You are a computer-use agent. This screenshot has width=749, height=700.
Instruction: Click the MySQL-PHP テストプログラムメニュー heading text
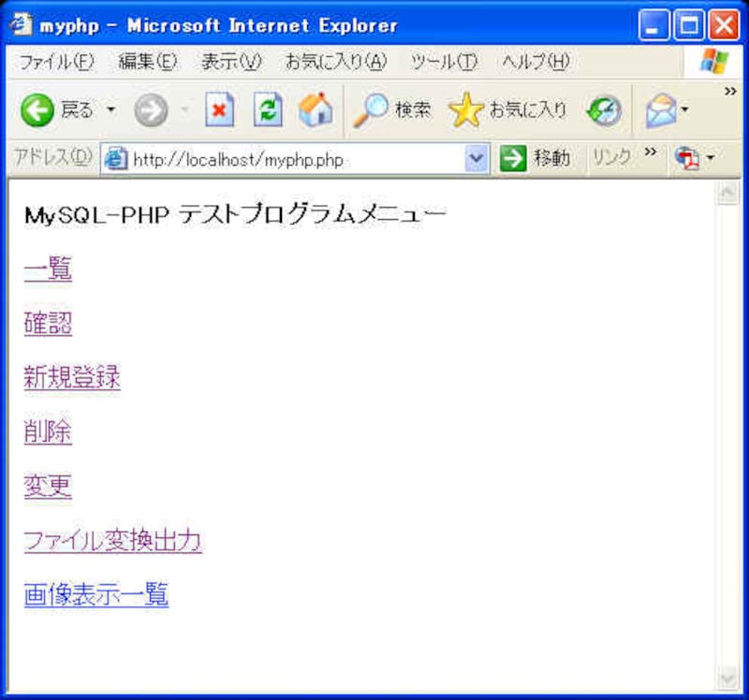pyautogui.click(x=235, y=214)
